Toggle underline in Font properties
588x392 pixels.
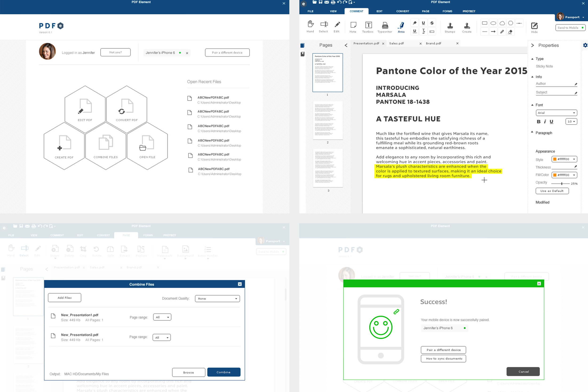551,121
